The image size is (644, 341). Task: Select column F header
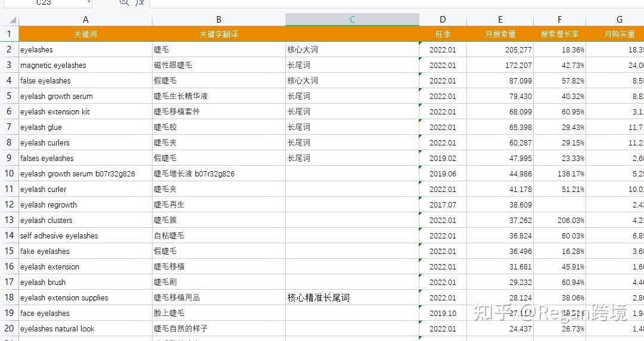click(x=559, y=20)
